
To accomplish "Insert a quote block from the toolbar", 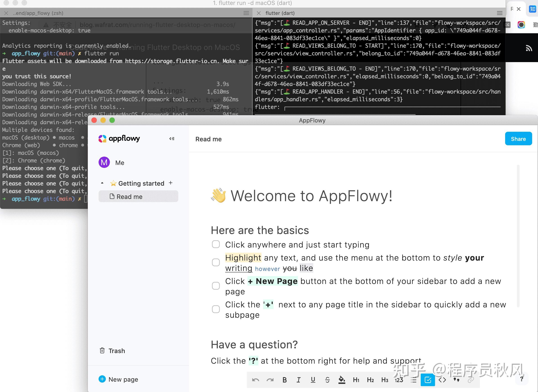I will pyautogui.click(x=456, y=380).
